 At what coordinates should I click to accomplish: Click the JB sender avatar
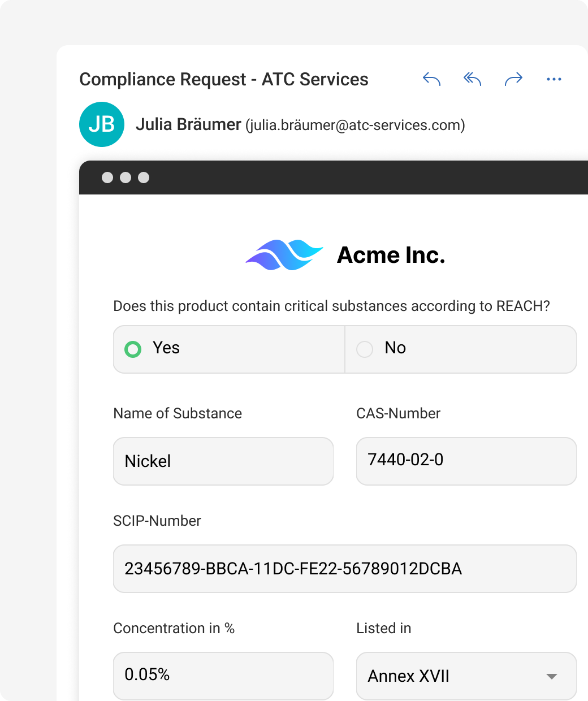pyautogui.click(x=102, y=124)
